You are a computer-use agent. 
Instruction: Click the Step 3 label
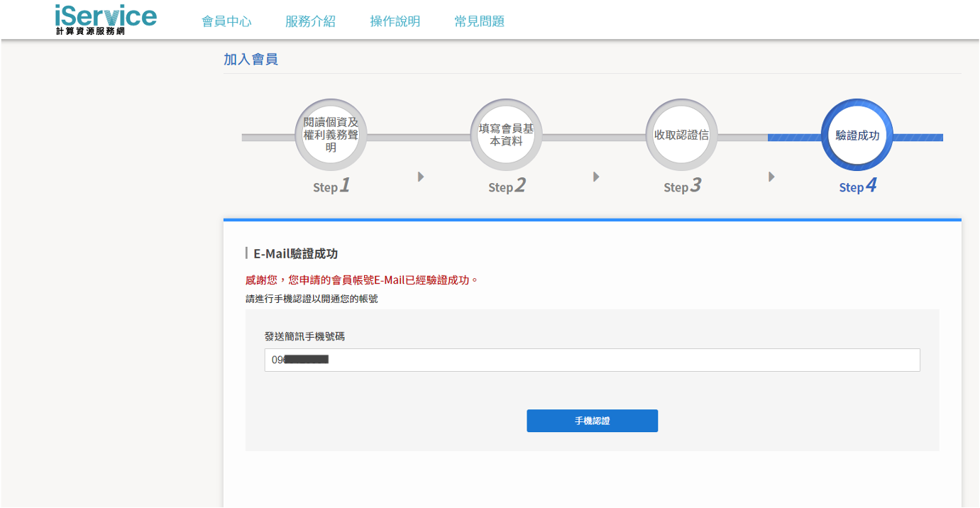(681, 187)
